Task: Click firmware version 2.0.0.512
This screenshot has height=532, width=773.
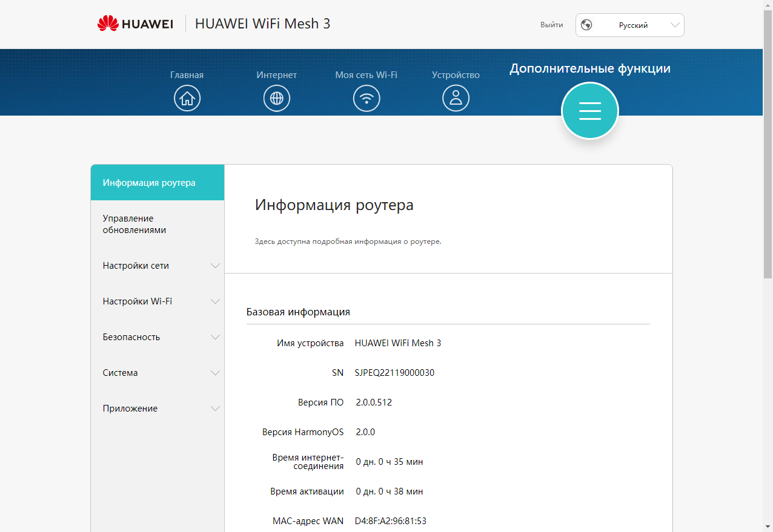Action: [374, 402]
